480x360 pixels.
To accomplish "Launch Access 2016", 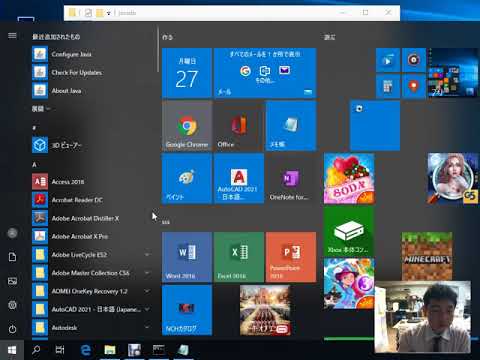I will 90,182.
